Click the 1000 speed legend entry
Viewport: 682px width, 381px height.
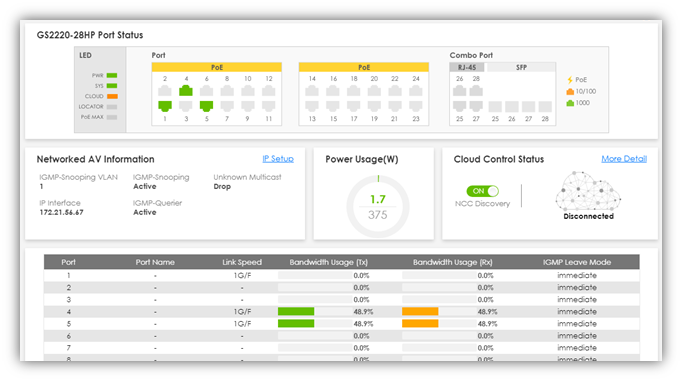(578, 103)
